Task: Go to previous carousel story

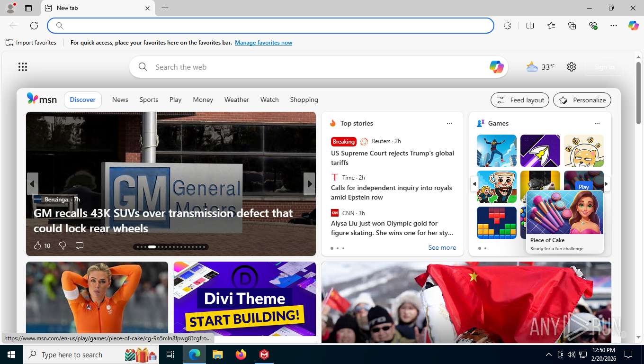Action: [32, 183]
